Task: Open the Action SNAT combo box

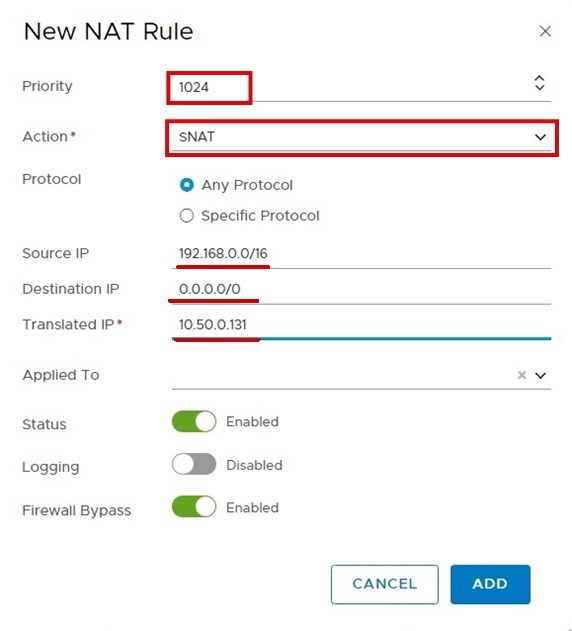Action: 361,137
